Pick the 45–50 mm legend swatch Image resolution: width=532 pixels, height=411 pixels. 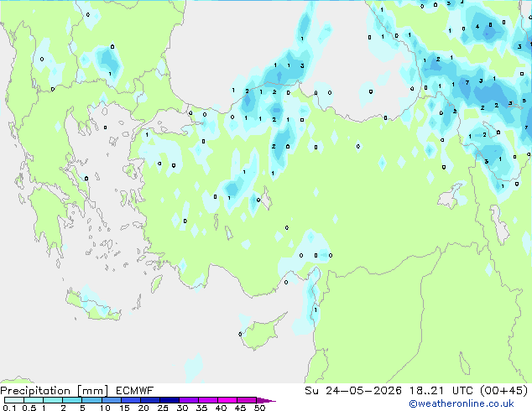[247, 400]
